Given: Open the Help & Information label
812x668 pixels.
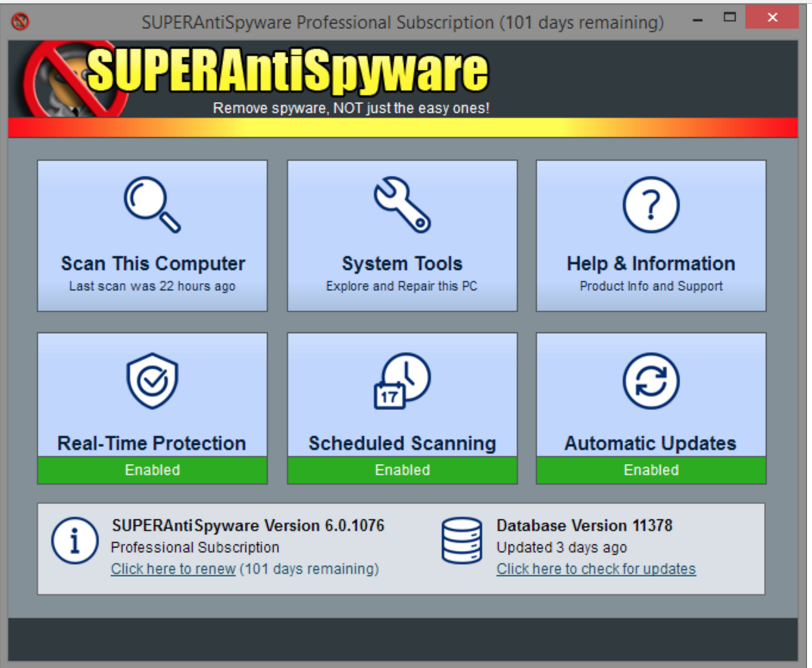Looking at the screenshot, I should [651, 264].
